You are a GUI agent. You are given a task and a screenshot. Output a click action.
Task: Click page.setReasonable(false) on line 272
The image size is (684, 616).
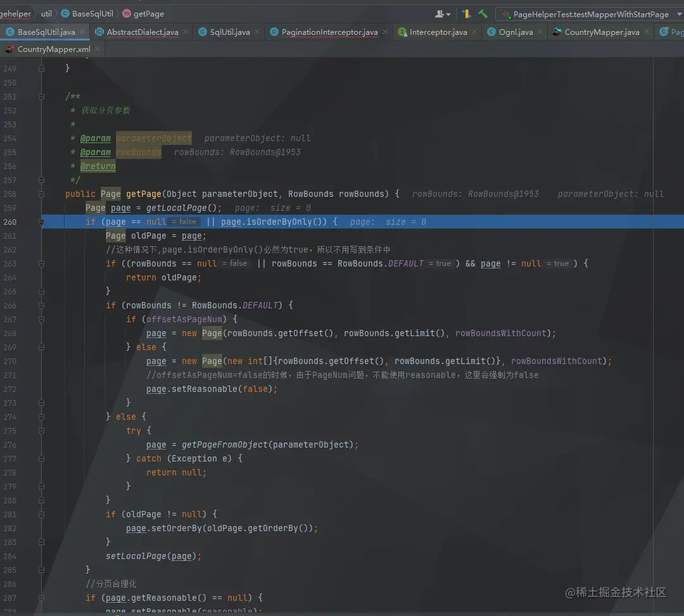(209, 389)
